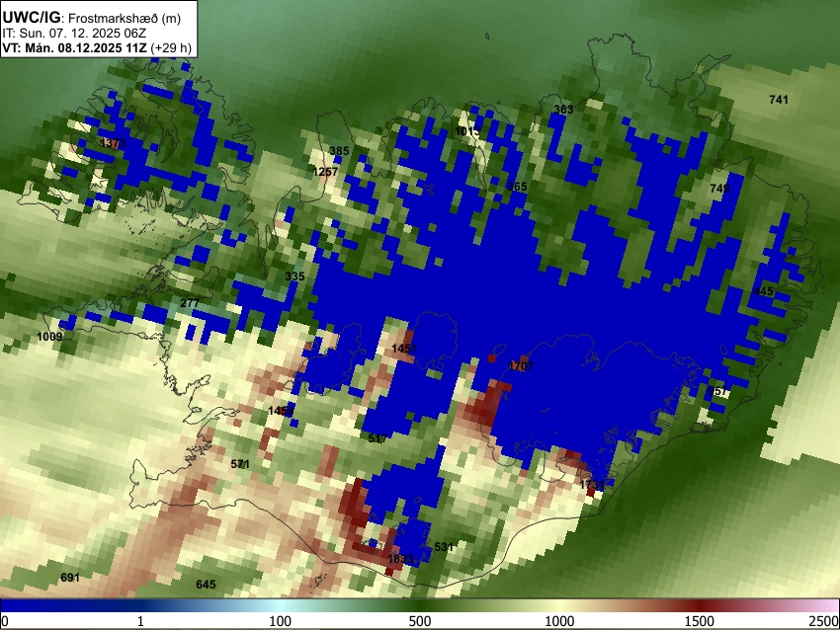The width and height of the screenshot is (840, 630).
Task: Click the map value 1707
Action: [x=521, y=366]
